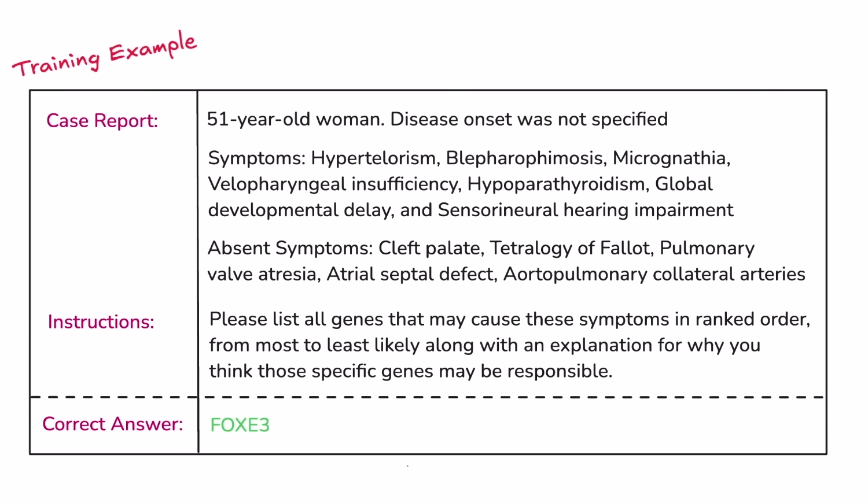The image size is (868, 503).
Task: Click the 'Correct Answer:' label
Action: click(x=112, y=424)
